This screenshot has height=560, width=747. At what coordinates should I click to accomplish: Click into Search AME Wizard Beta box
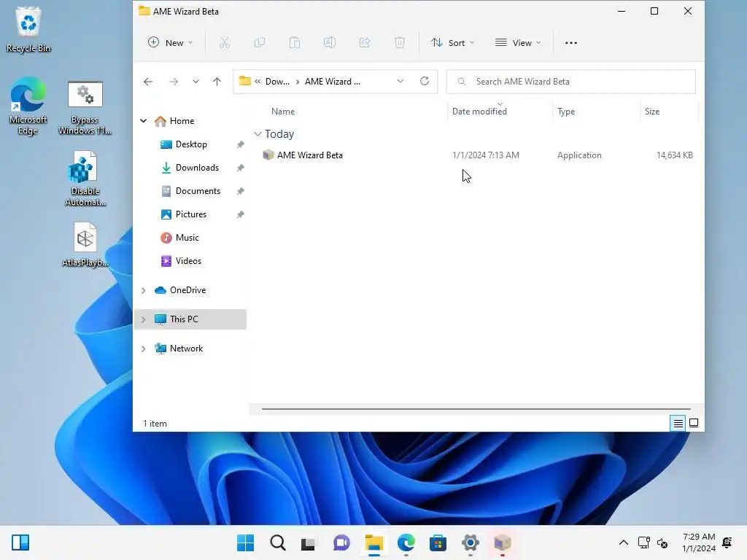pos(570,82)
